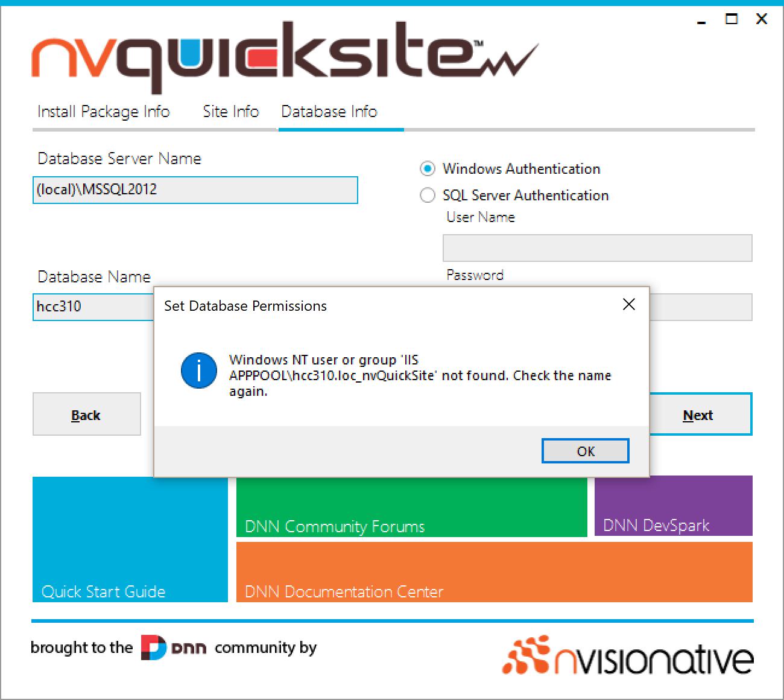Click the blue information icon in dialog
The height and width of the screenshot is (700, 784).
tap(199, 371)
